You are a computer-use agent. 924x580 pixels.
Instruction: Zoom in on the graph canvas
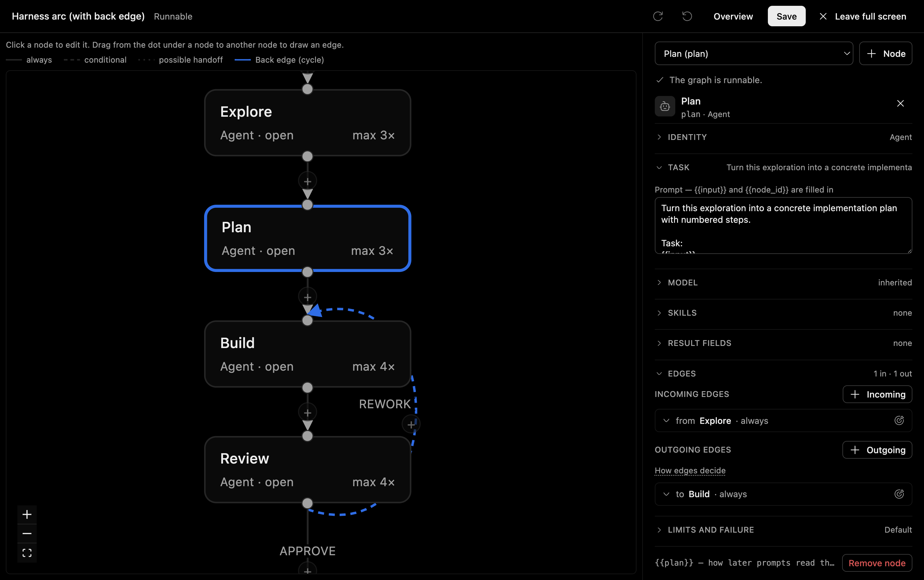coord(27,514)
